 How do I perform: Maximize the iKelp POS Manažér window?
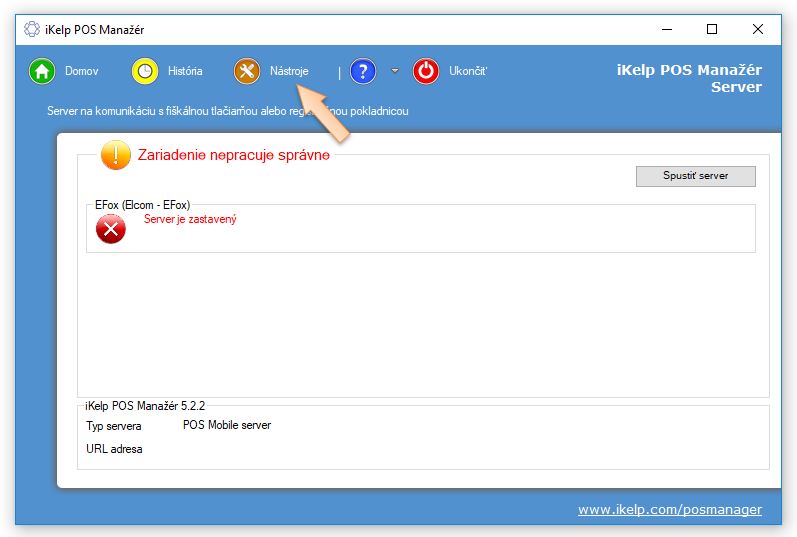(x=712, y=29)
